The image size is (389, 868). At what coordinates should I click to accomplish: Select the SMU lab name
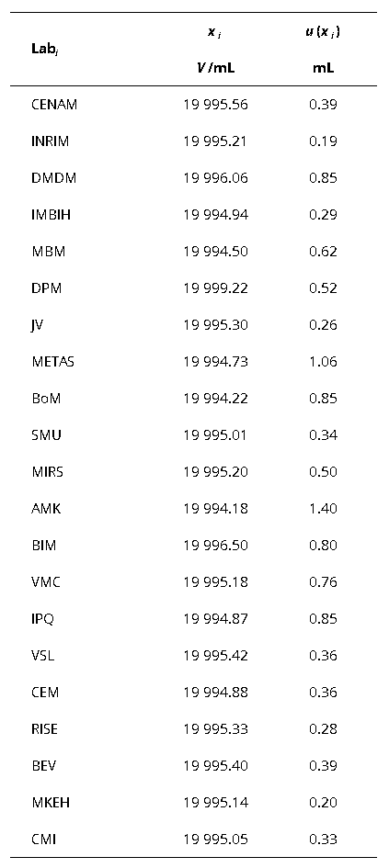[x=46, y=435]
